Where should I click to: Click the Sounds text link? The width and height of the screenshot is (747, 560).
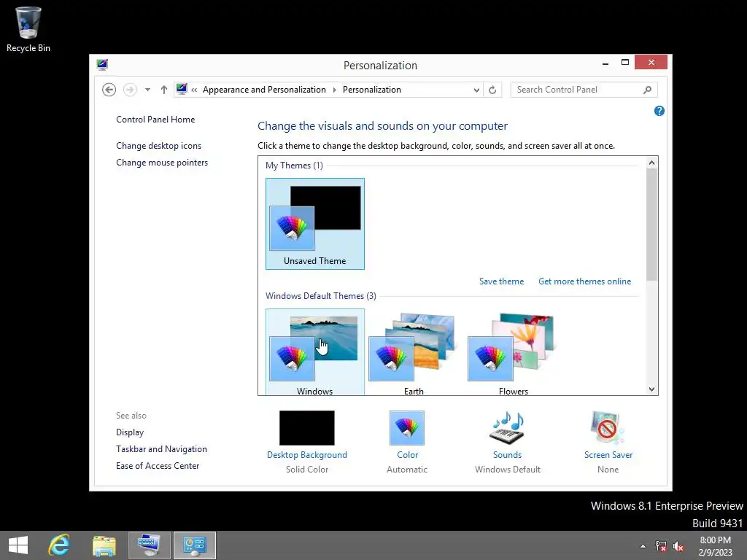tap(508, 455)
